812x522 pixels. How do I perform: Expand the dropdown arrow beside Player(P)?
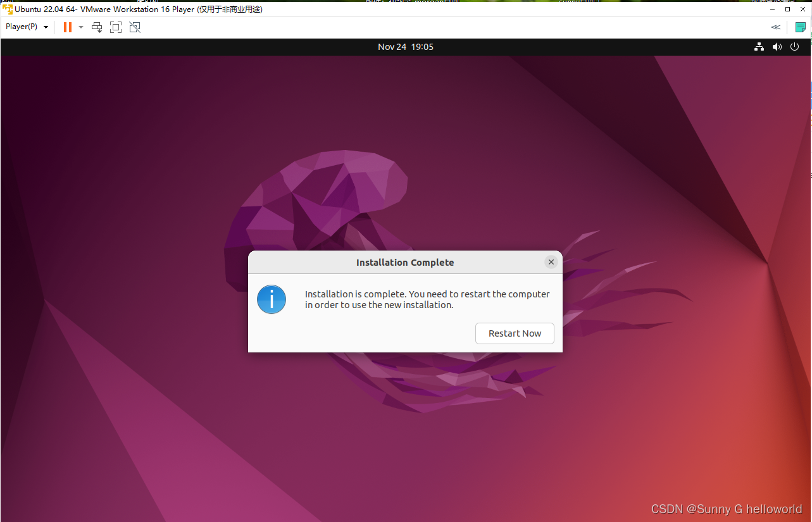tap(45, 27)
